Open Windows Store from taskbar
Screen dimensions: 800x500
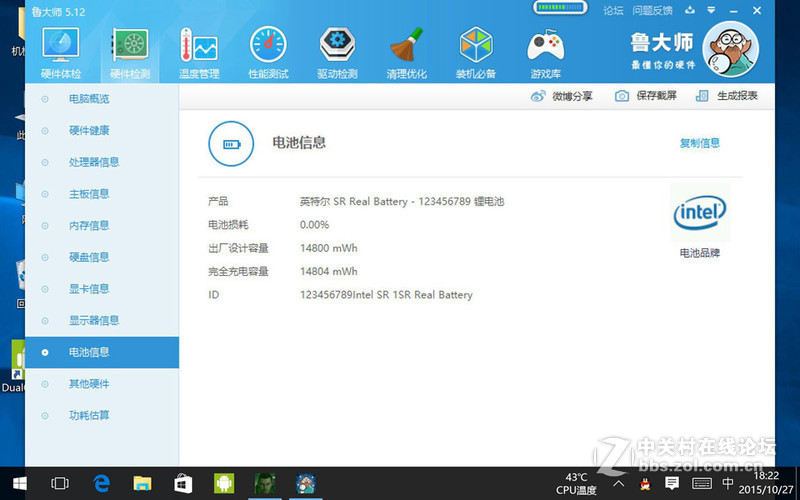[183, 483]
